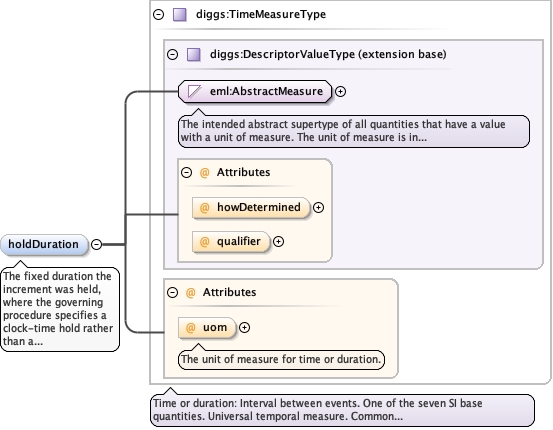Screen dimensions: 553x430
Task: Collapse the lower Attributes group containing uom
Action: [x=172, y=292]
